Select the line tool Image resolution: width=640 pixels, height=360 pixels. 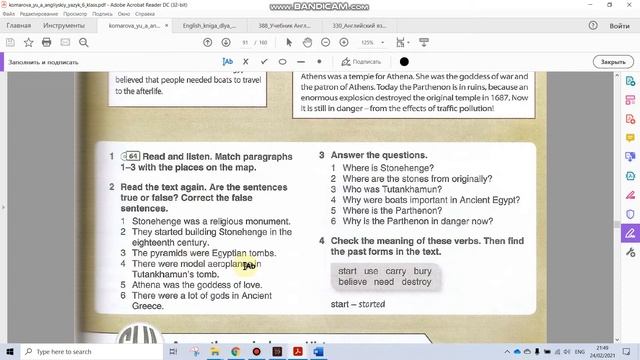point(301,62)
